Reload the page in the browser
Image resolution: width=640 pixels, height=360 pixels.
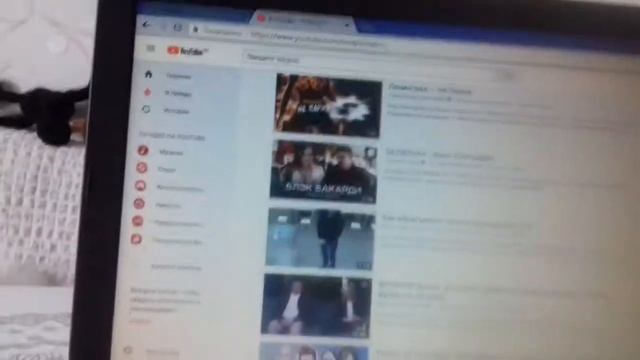pyautogui.click(x=178, y=27)
